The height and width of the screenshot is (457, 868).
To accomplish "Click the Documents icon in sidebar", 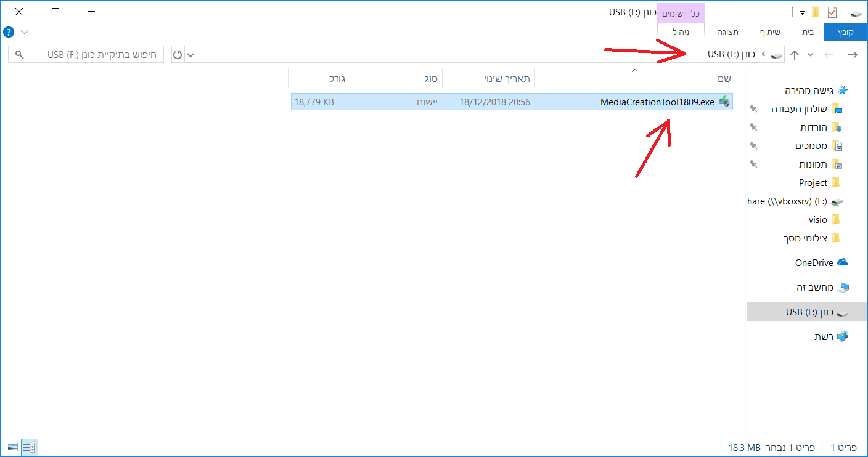I will click(x=837, y=146).
